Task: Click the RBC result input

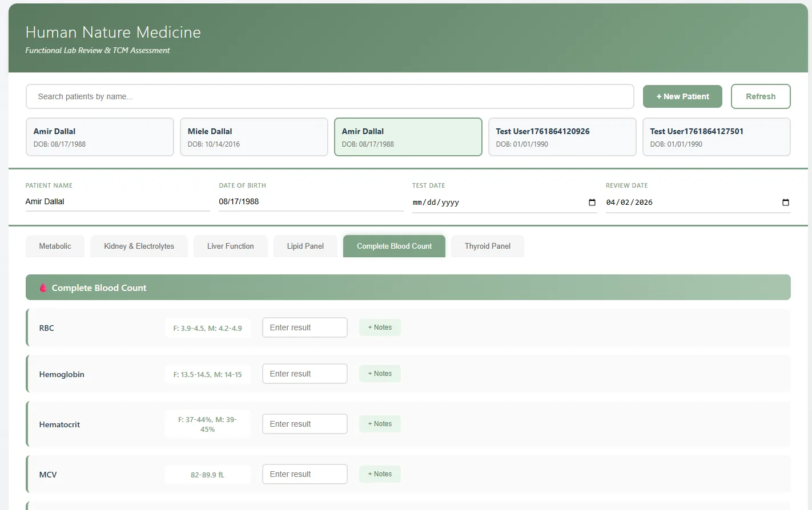Action: tap(305, 327)
